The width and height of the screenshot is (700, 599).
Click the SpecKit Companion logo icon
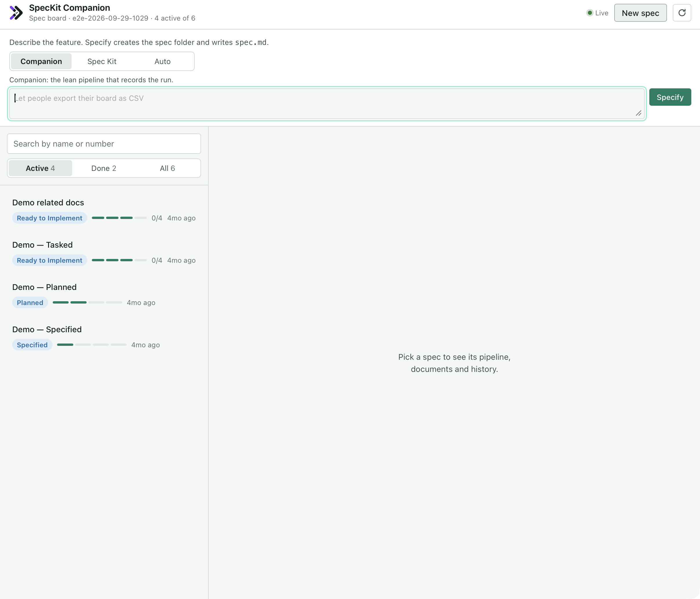(x=16, y=13)
